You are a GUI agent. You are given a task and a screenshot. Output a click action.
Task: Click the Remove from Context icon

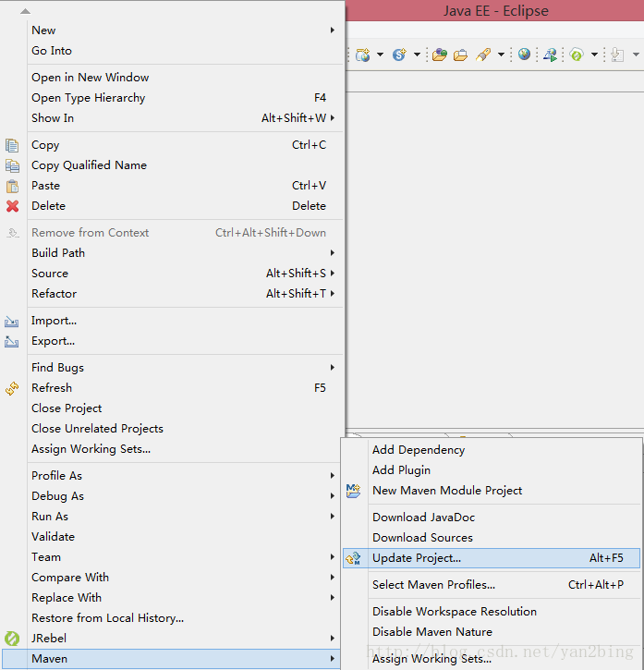[12, 233]
